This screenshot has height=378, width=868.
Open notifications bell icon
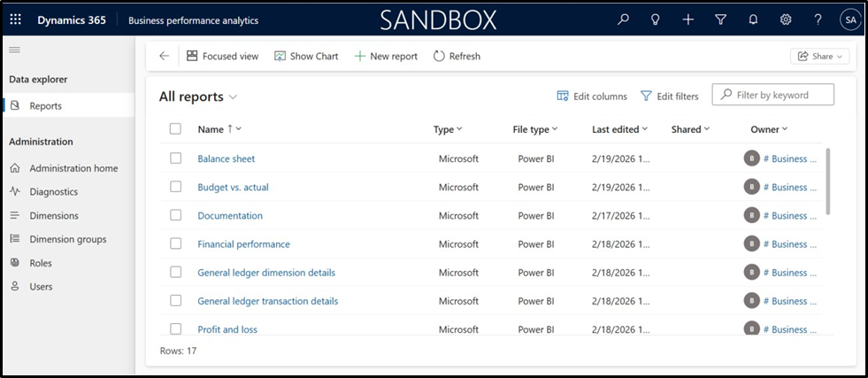[x=753, y=20]
